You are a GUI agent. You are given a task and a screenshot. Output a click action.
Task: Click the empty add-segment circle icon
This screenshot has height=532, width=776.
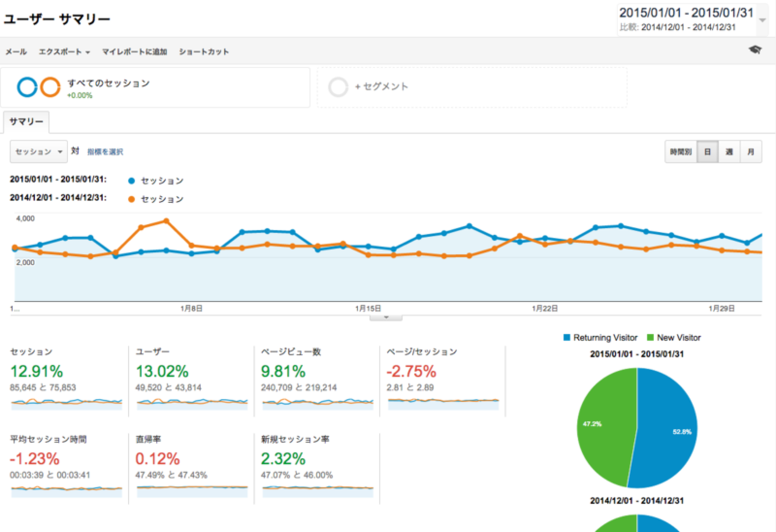[x=338, y=87]
